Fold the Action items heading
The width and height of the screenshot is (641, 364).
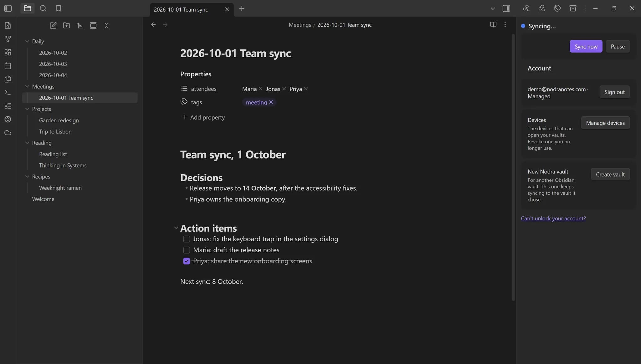coord(176,228)
